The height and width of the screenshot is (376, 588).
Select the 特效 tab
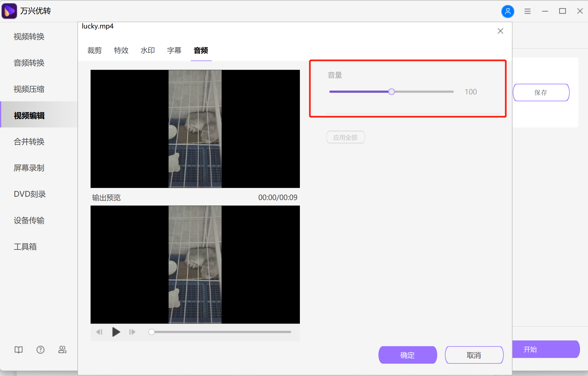pyautogui.click(x=121, y=50)
